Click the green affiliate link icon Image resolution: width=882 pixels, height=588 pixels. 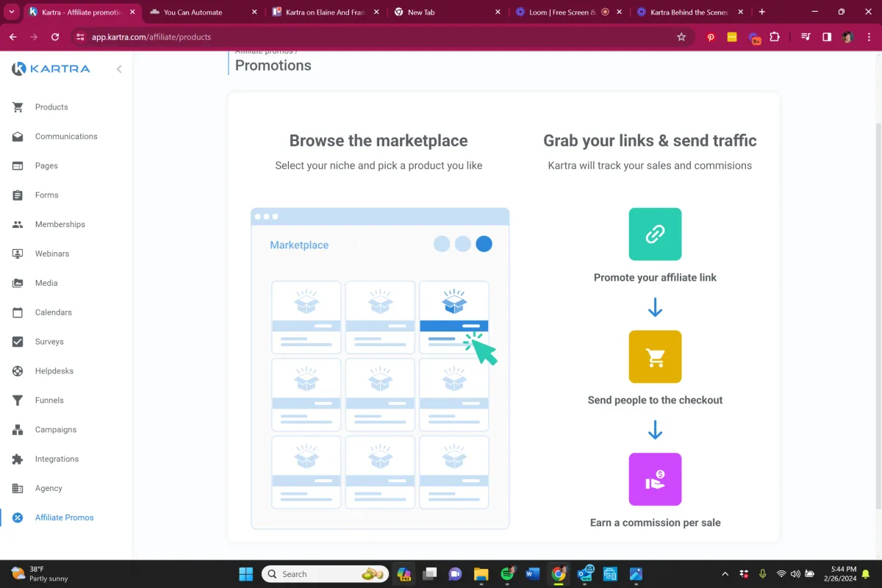[x=655, y=234]
